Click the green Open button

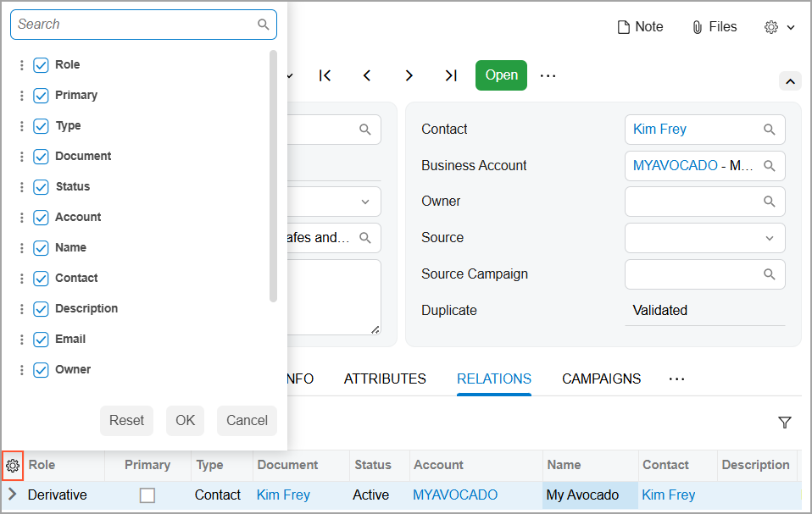pos(501,75)
